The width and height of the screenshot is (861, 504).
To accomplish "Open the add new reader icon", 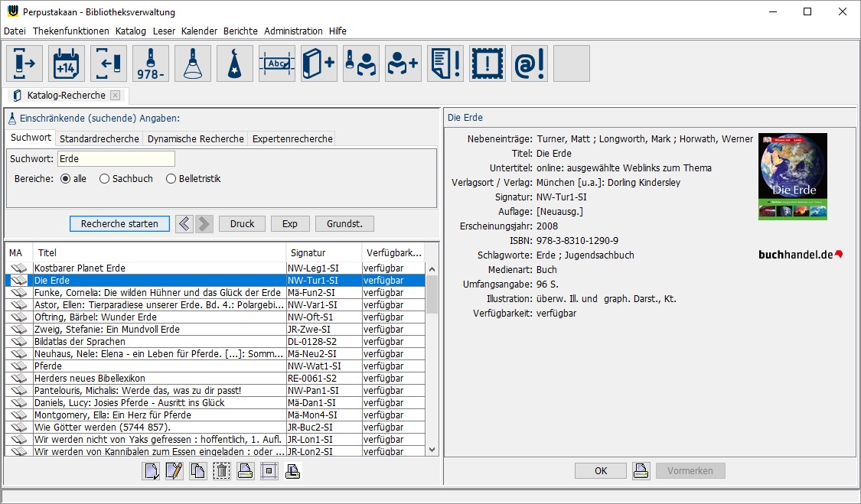I will 403,63.
